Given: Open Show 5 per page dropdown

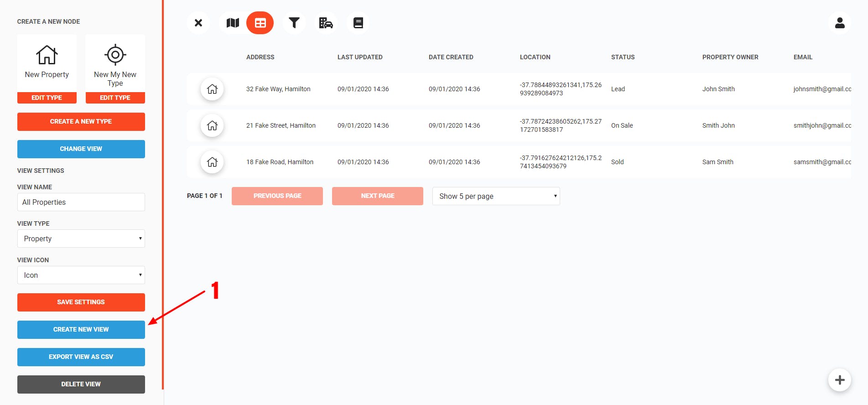Looking at the screenshot, I should pos(496,196).
